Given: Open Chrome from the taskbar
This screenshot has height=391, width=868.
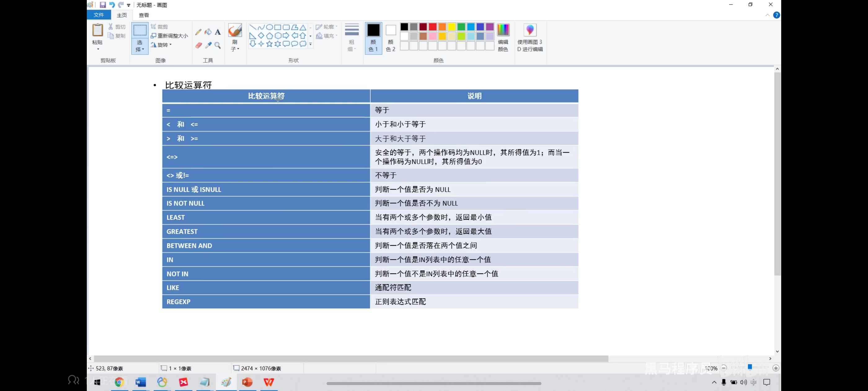Looking at the screenshot, I should 119,382.
